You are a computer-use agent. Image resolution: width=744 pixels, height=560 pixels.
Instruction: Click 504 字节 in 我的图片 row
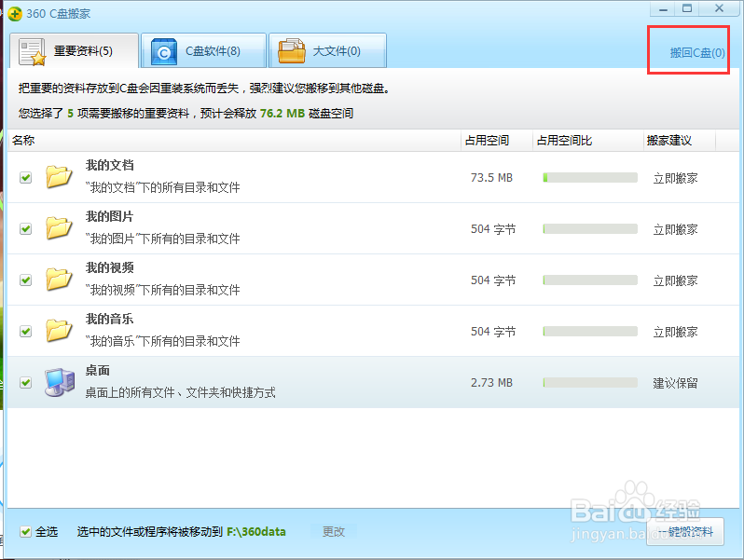tap(493, 229)
